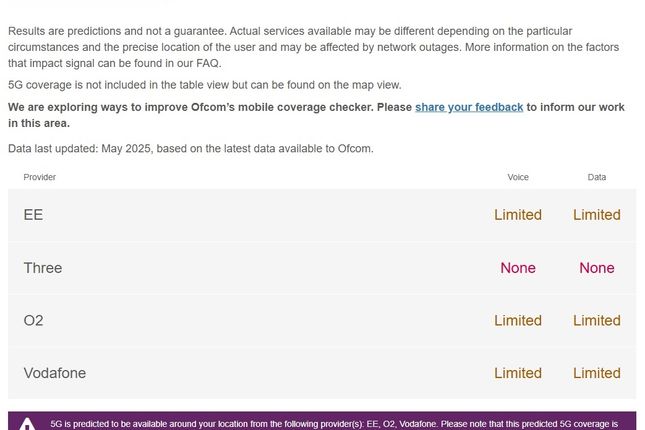The height and width of the screenshot is (430, 645).
Task: Select the Vodafone provider name
Action: [55, 373]
